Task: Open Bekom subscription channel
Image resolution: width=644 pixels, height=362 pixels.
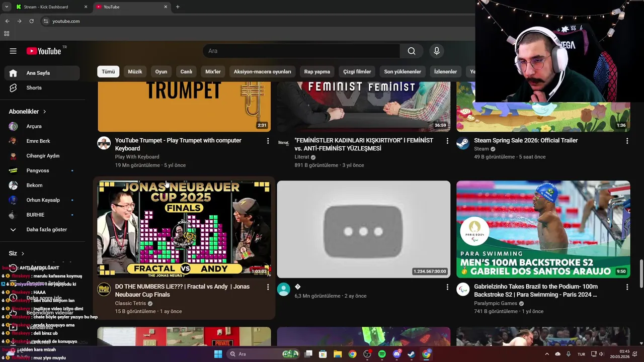Action: pyautogui.click(x=42, y=185)
